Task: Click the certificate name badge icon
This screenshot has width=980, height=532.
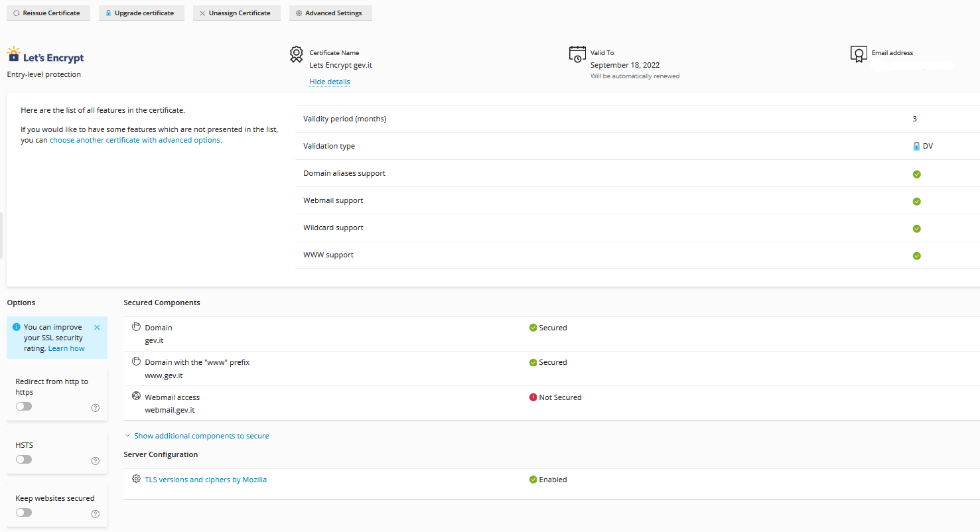Action: 297,54
